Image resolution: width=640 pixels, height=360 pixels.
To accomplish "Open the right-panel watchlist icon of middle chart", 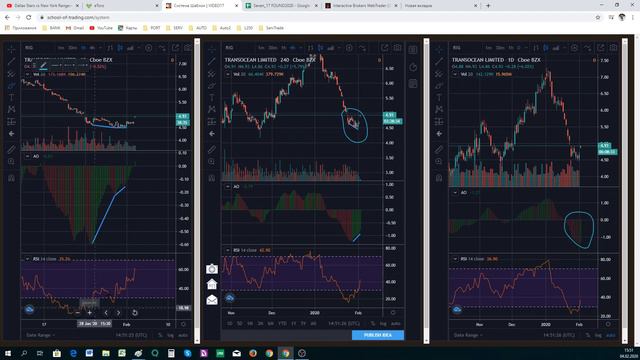I will [413, 50].
